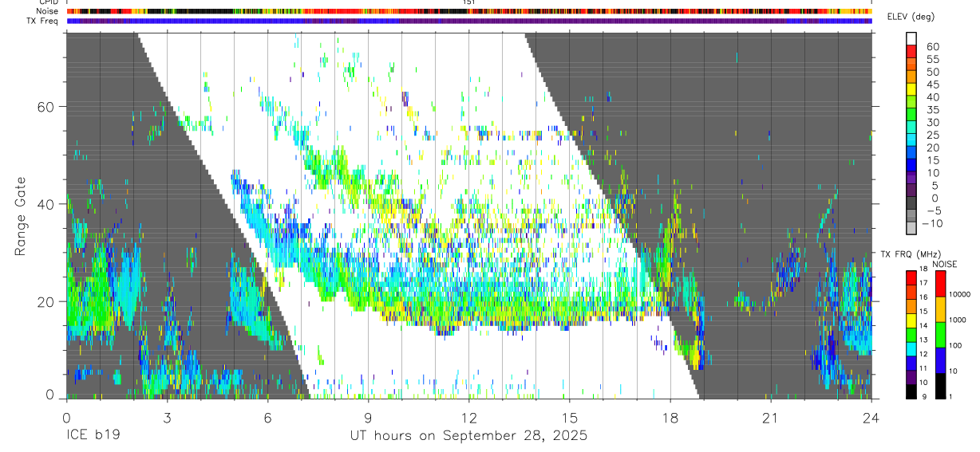The height and width of the screenshot is (452, 980).
Task: Click the multicolored Noise strip above the plot
Action: [469, 11]
